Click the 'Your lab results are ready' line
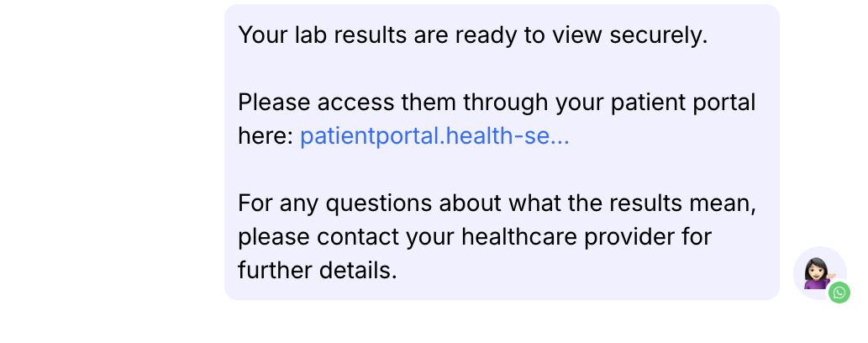This screenshot has height=343, width=868. point(473,35)
